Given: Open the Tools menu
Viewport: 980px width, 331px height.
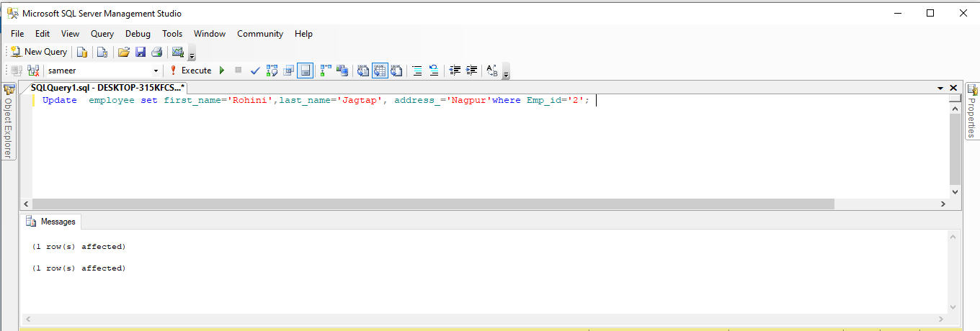Looking at the screenshot, I should point(172,34).
